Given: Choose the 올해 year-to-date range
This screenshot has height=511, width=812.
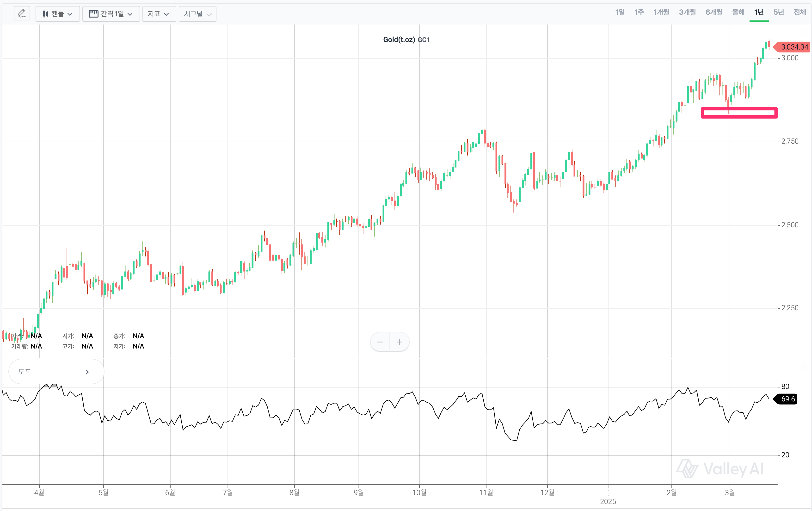Looking at the screenshot, I should tap(738, 12).
